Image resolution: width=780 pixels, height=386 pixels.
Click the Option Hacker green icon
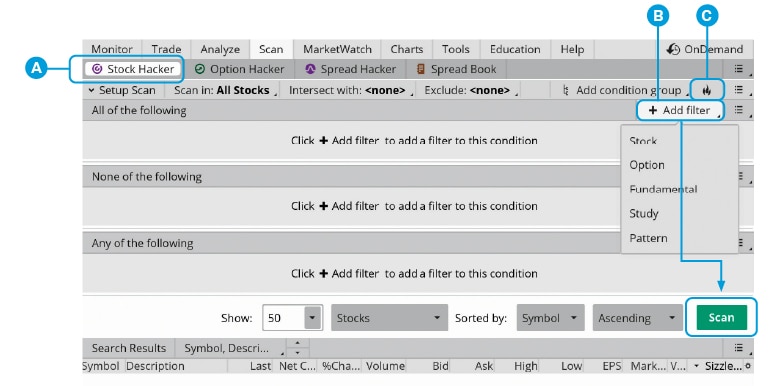[200, 69]
